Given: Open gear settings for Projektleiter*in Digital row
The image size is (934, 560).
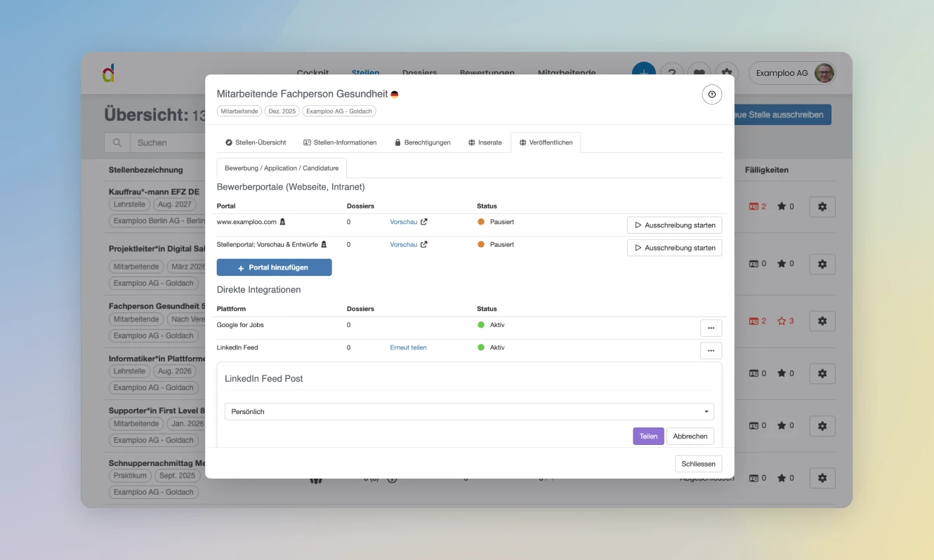Looking at the screenshot, I should (x=822, y=264).
